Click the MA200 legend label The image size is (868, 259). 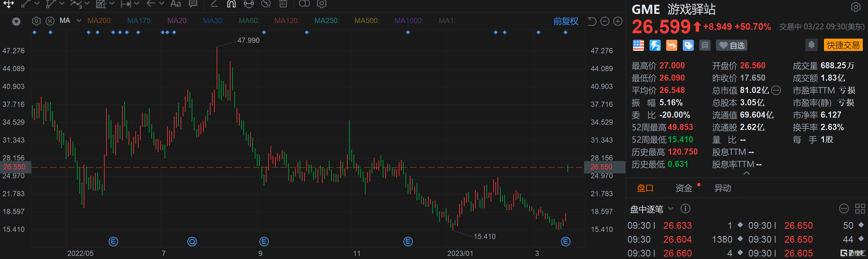tap(100, 21)
